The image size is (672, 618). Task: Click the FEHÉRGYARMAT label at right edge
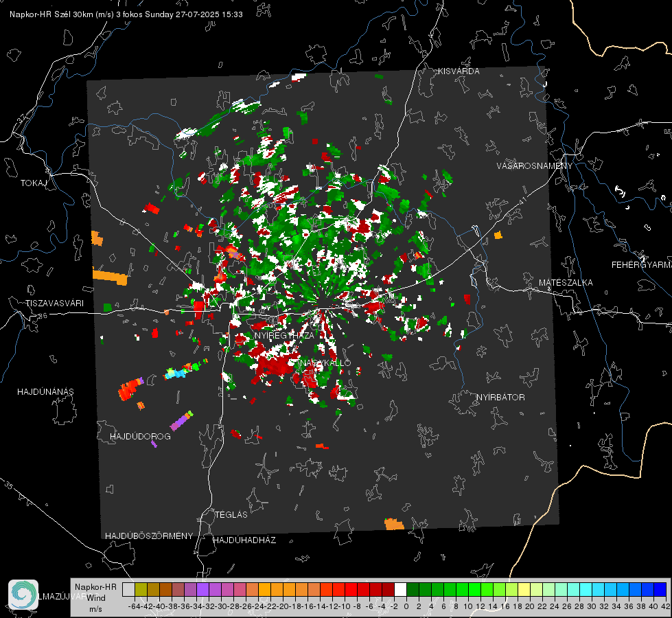click(x=642, y=264)
